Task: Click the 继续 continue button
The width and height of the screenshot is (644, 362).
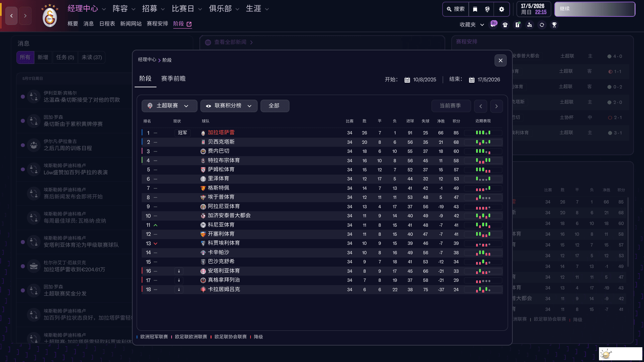Action: (x=594, y=9)
